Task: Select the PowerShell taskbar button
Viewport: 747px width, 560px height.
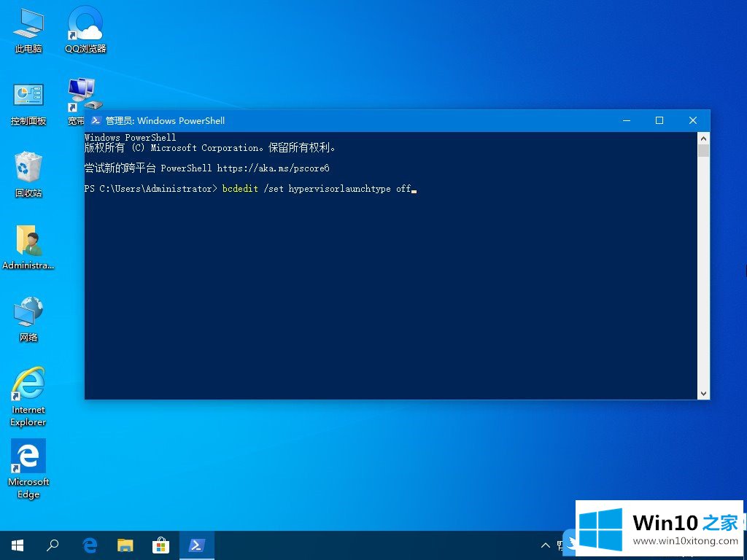Action: click(x=197, y=545)
